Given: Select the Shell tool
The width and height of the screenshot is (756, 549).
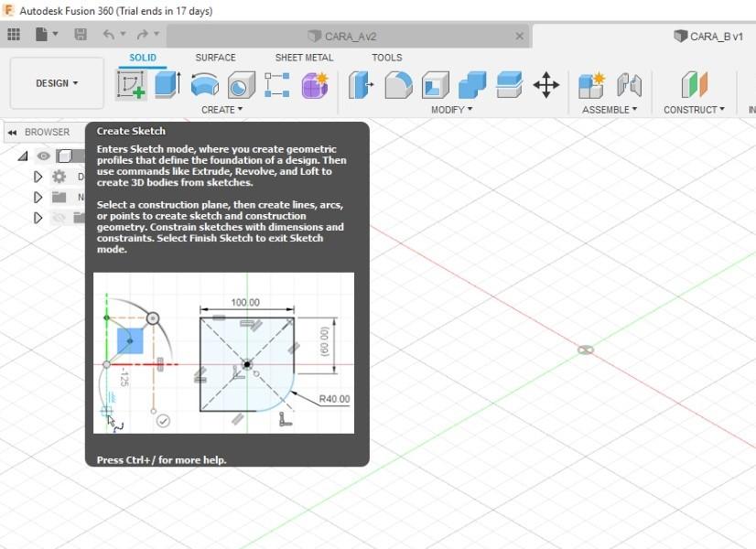Looking at the screenshot, I should 436,85.
